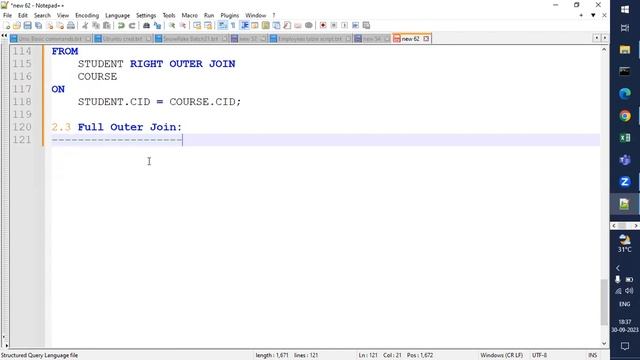
Task: Open the Macro menu
Action: (190, 15)
